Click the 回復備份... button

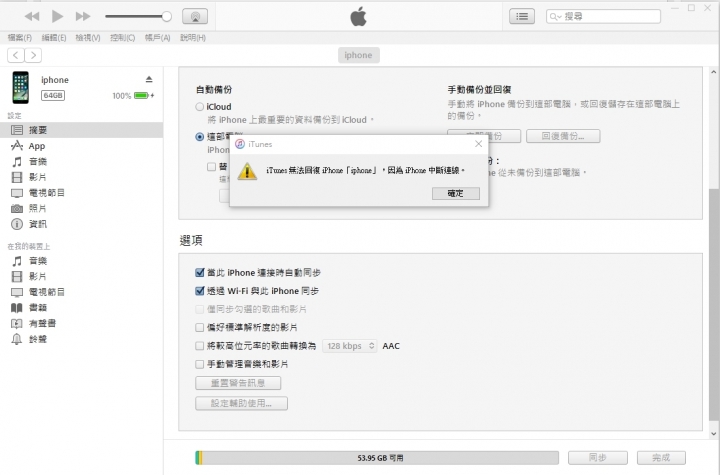(x=563, y=136)
